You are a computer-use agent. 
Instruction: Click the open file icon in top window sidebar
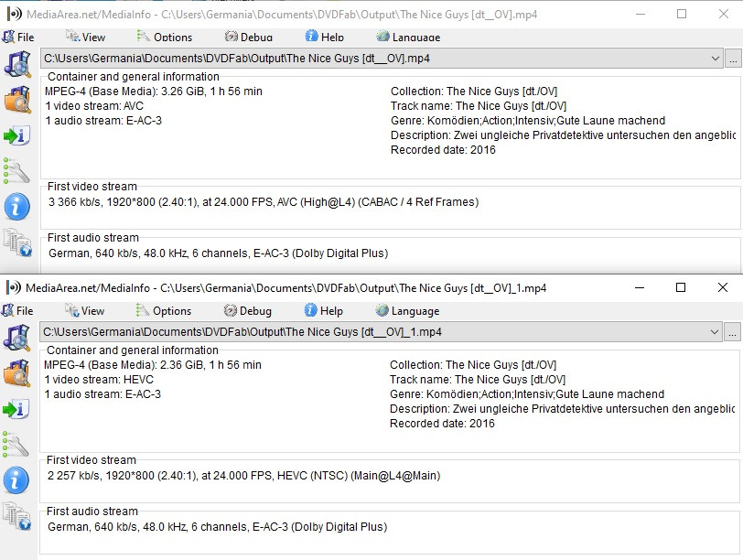[17, 64]
